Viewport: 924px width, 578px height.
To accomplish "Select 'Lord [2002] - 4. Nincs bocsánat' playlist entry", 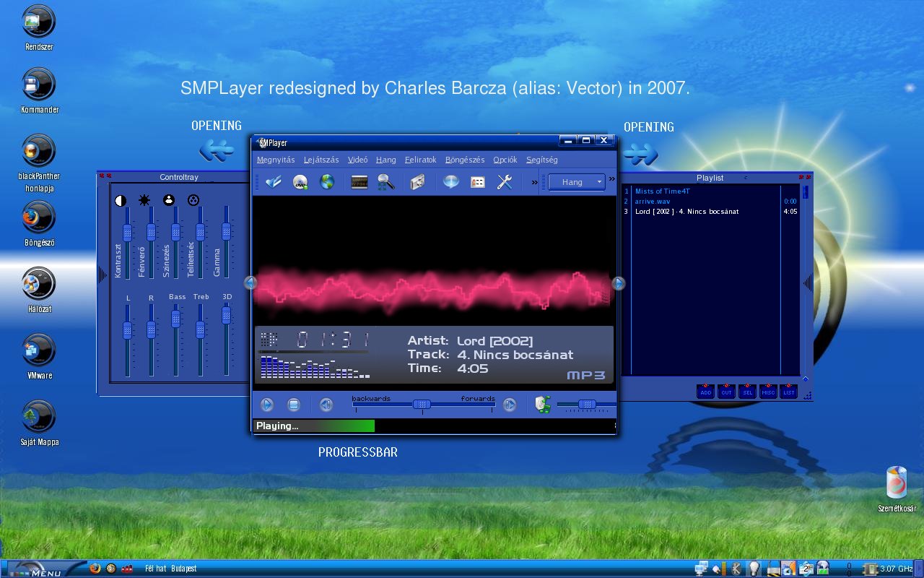I will pyautogui.click(x=710, y=212).
